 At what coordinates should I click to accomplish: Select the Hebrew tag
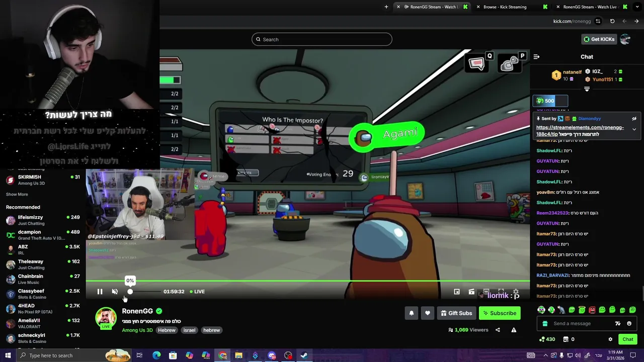pyautogui.click(x=167, y=330)
